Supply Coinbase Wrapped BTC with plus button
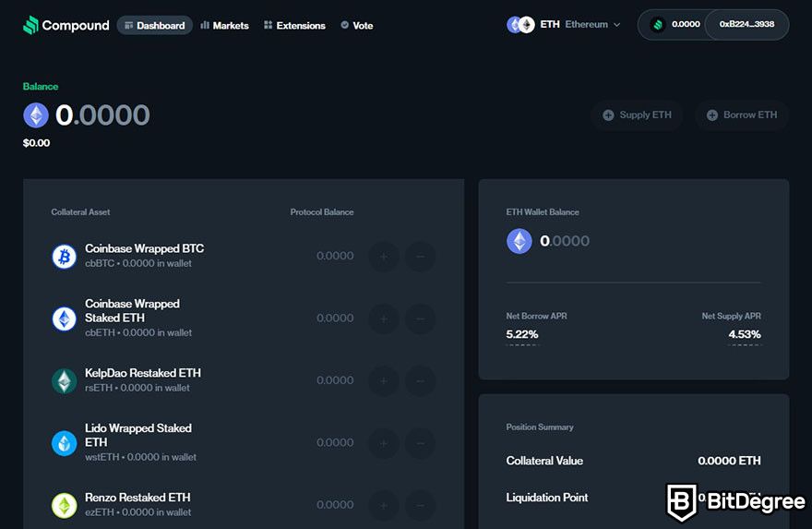This screenshot has width=812, height=529. tap(384, 257)
